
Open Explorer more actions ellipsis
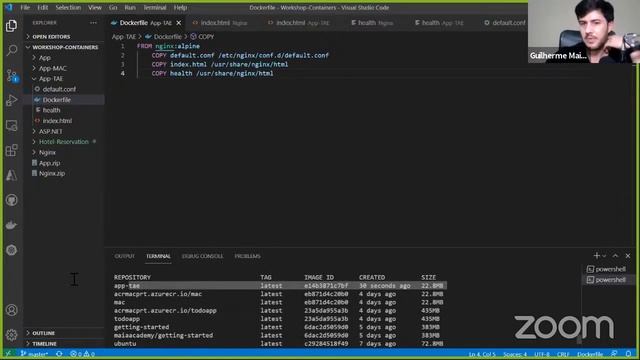93,23
